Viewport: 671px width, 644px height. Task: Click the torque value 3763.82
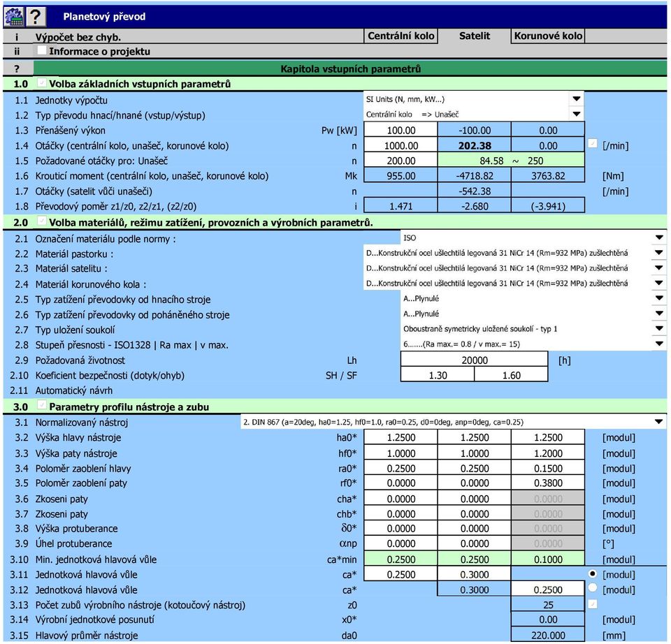(x=548, y=176)
